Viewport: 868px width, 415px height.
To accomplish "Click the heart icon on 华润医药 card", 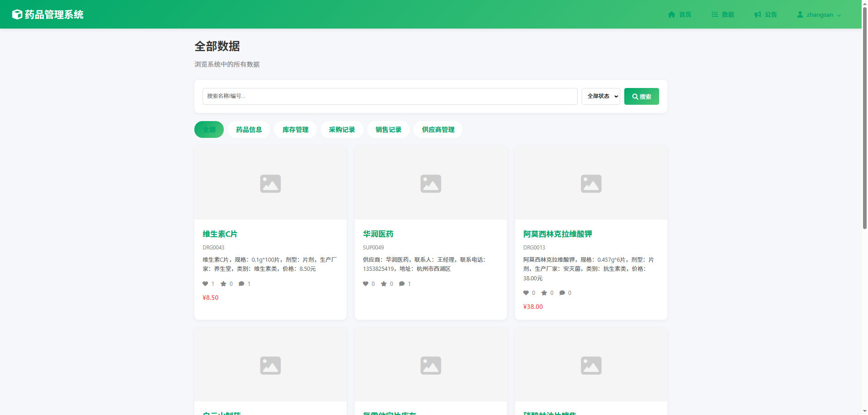I will (366, 284).
